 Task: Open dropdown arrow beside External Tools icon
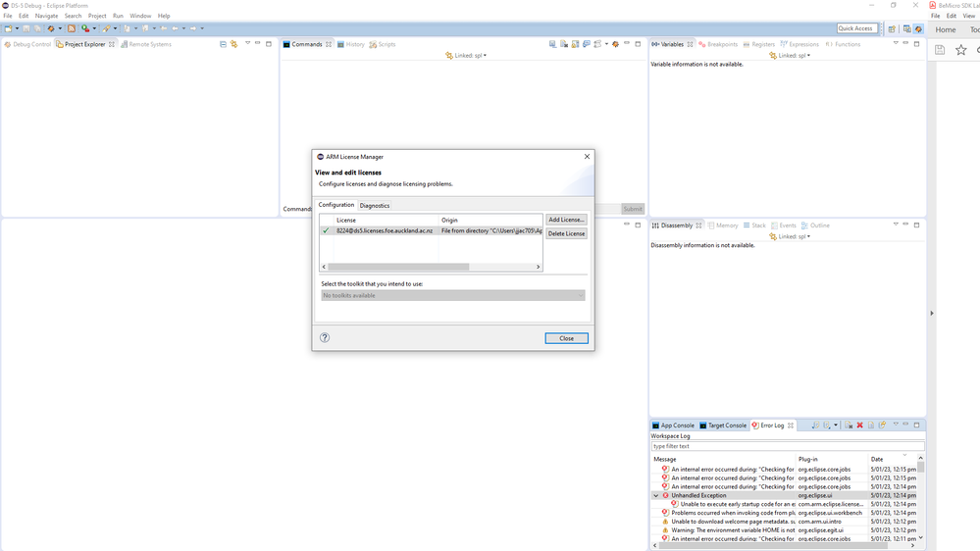115,28
